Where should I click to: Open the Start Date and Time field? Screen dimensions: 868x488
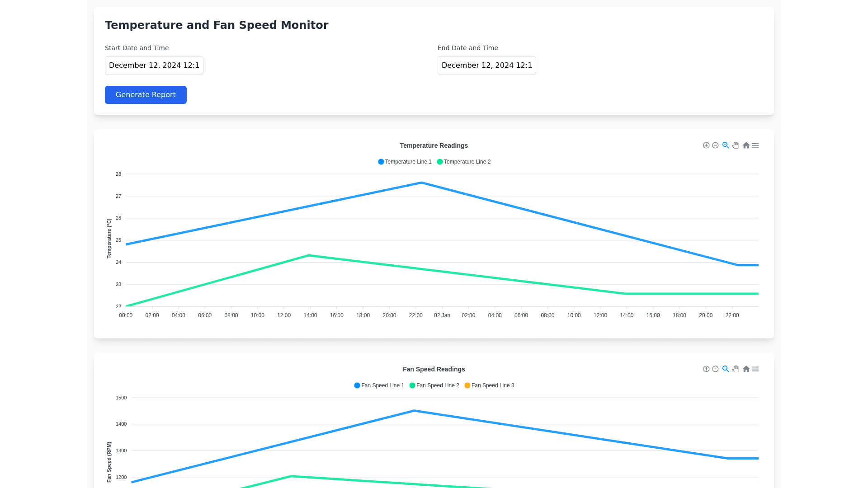154,66
